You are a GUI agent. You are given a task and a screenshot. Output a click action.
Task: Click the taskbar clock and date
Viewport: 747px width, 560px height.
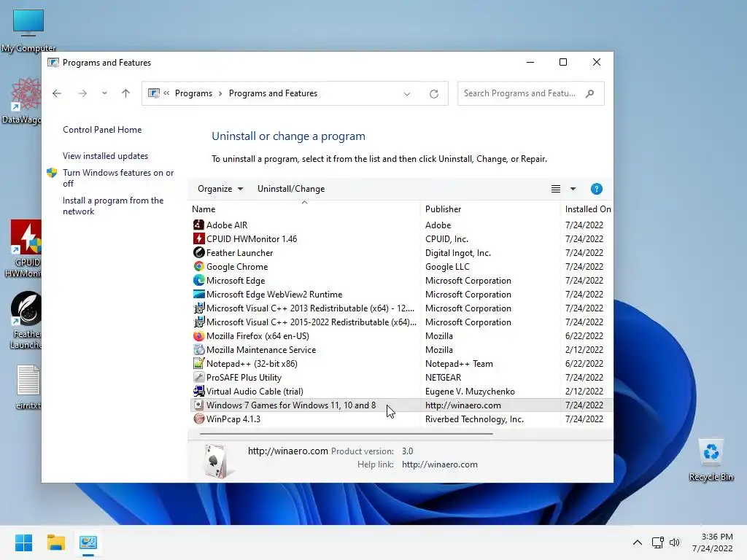click(713, 542)
